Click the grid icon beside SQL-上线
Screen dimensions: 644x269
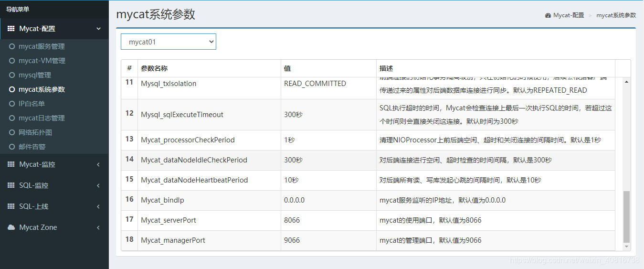[x=11, y=206]
